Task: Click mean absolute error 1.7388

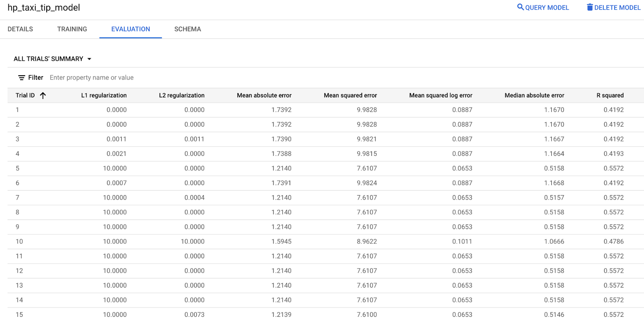Action: tap(281, 154)
